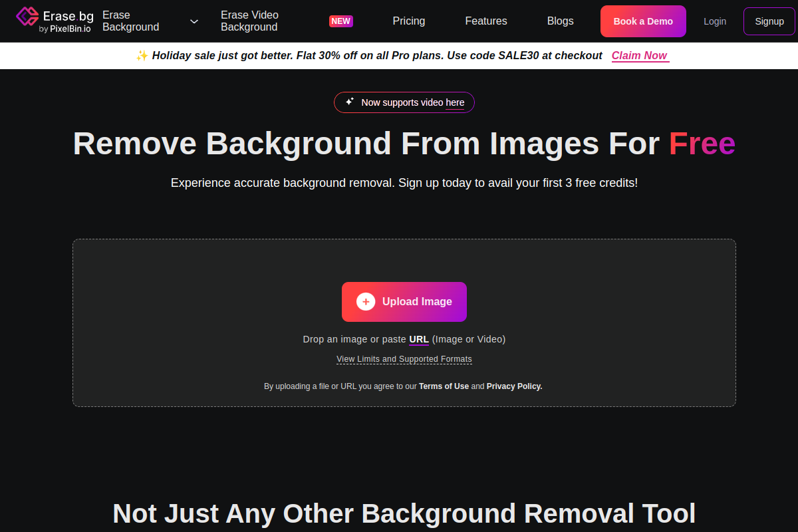Screen dimensions: 798x532
Task: Open the Terms of Use link
Action: point(444,386)
